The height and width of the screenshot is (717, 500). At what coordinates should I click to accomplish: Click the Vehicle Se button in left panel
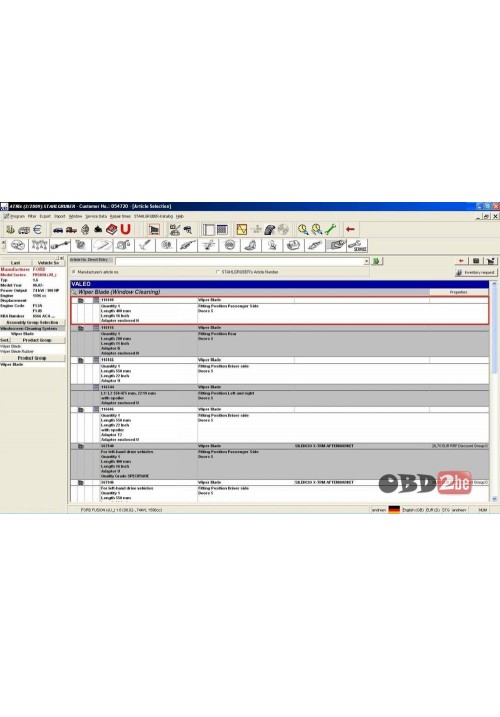[x=48, y=263]
